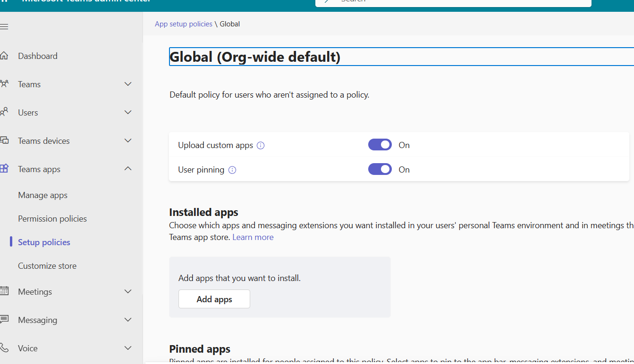
Task: Disable the Upload custom apps toggle
Action: pyautogui.click(x=380, y=144)
